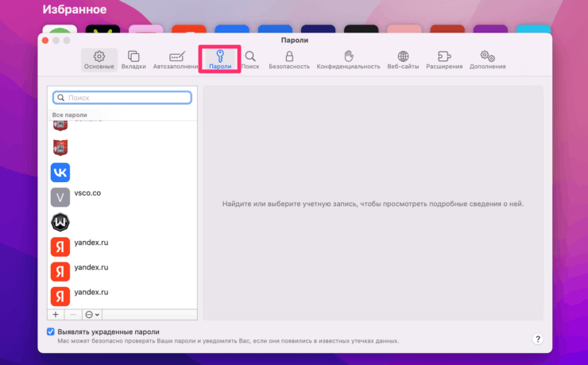
Task: Open Конфиденциальность hand icon tab
Action: pyautogui.click(x=348, y=60)
